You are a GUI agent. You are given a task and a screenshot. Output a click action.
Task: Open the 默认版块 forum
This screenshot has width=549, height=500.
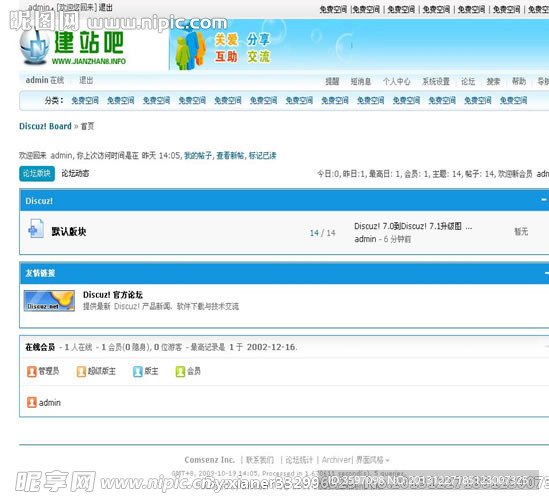(69, 231)
